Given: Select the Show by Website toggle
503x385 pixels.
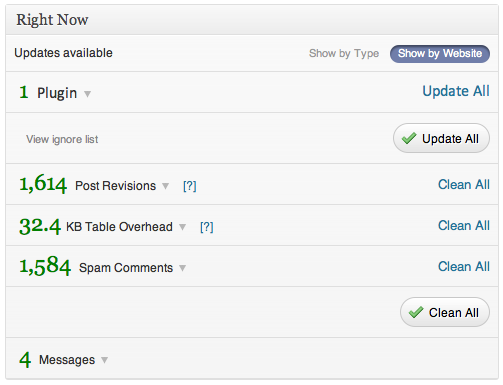Looking at the screenshot, I should [440, 54].
